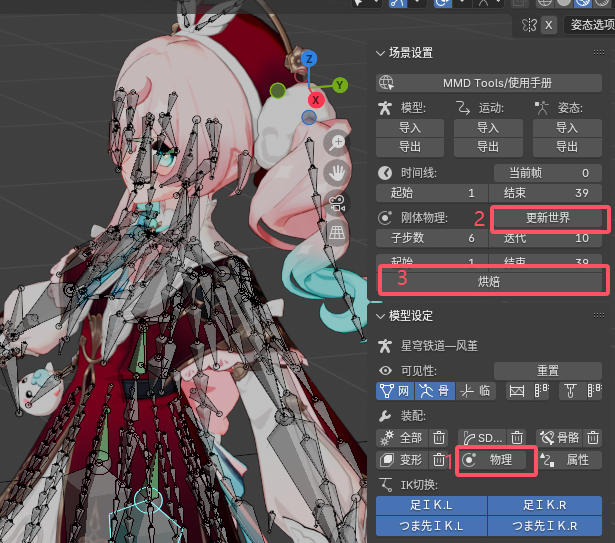This screenshot has height=543, width=615.
Task: Toggle the 足ＩＫ.L IK switch
Action: point(431,505)
